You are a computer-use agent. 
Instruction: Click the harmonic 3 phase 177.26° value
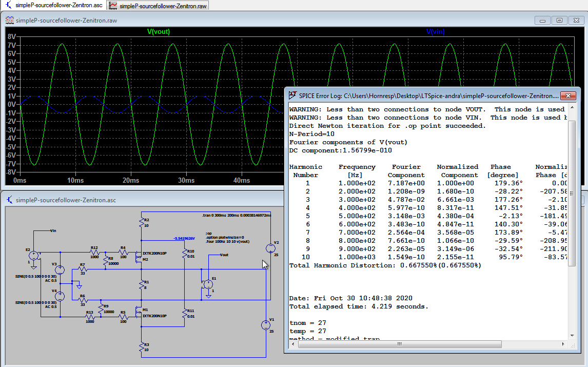click(x=508, y=200)
